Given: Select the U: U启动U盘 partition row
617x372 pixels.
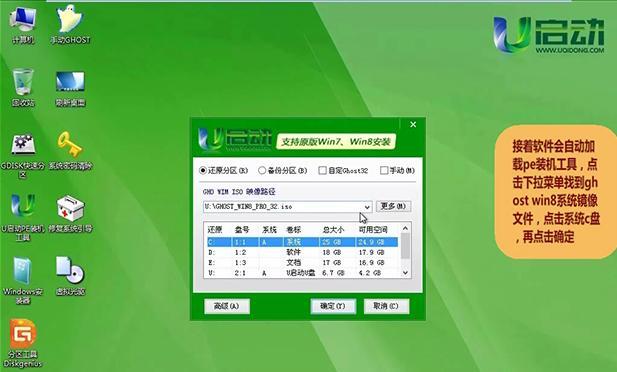Looking at the screenshot, I should [302, 272].
